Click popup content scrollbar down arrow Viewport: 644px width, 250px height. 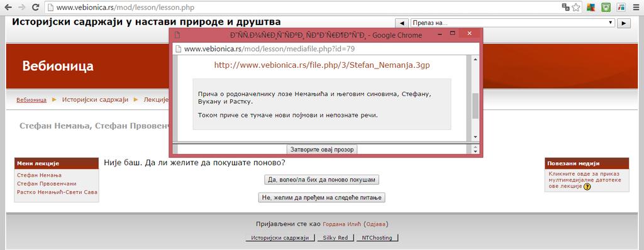[475, 137]
